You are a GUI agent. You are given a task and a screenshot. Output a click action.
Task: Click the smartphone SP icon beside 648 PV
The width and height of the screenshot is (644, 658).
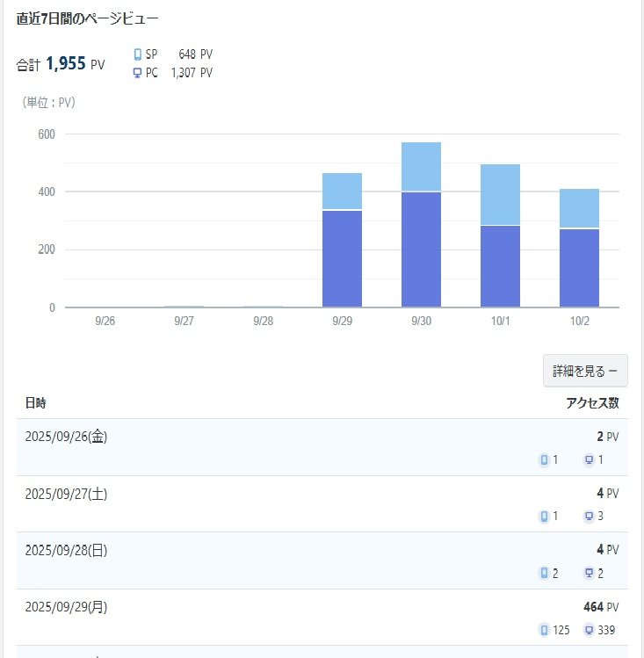pos(137,54)
